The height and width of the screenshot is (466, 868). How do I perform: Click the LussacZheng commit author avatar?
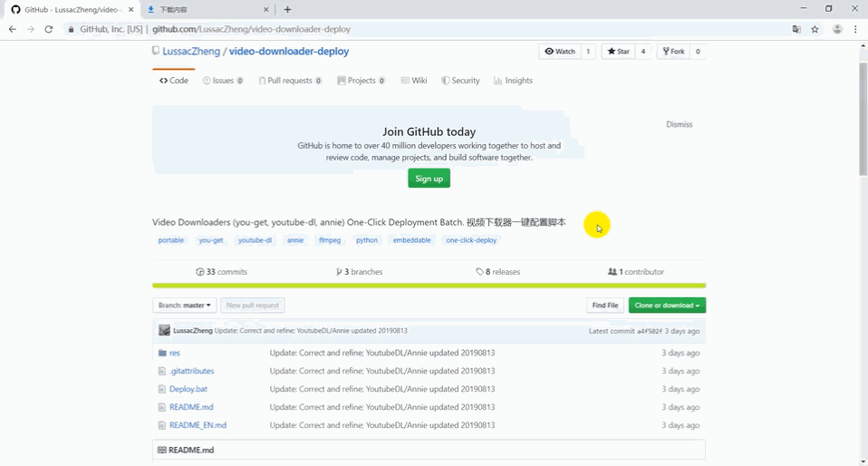click(x=164, y=330)
